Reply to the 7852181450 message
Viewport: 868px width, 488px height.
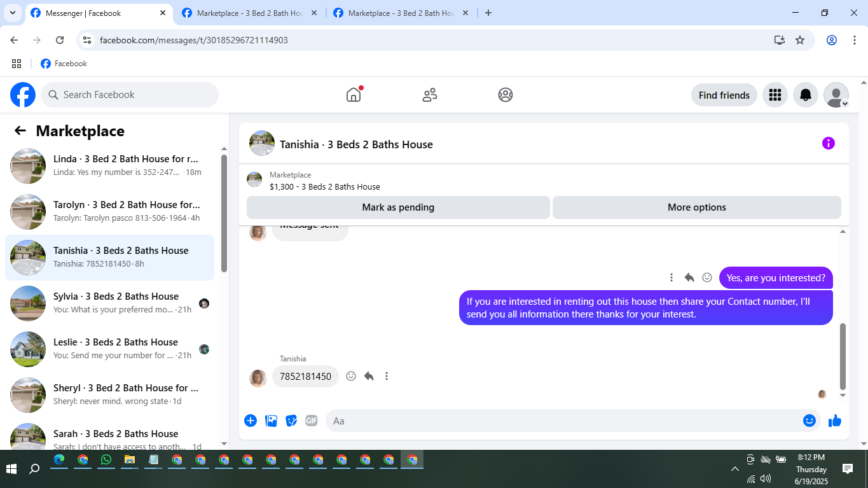point(369,376)
